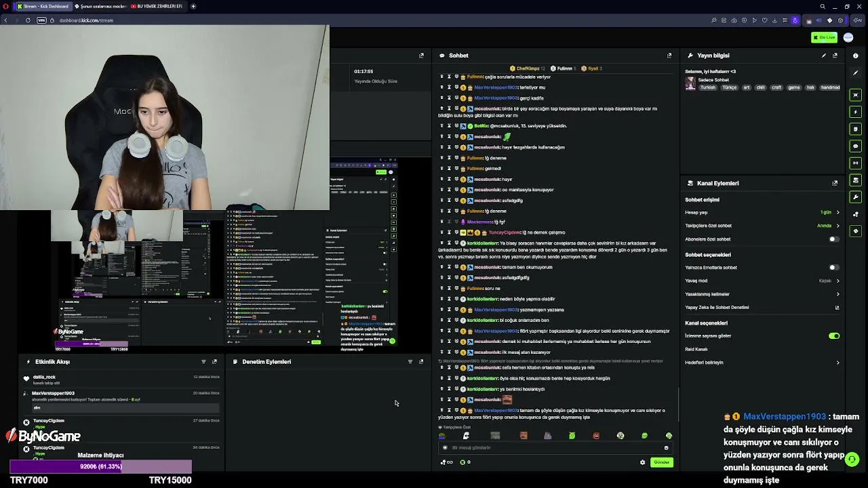
Task: Pop out the Denetim Eylemleri panel
Action: (x=420, y=362)
